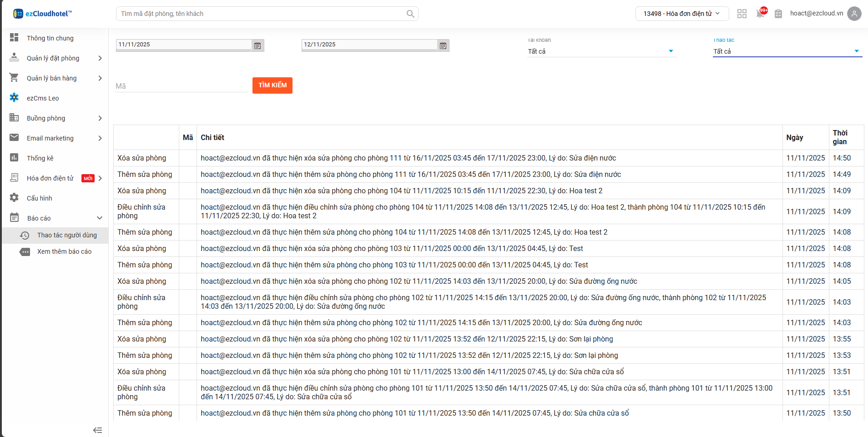Open the Cấu hình settings menu
868x437 pixels.
pos(40,198)
